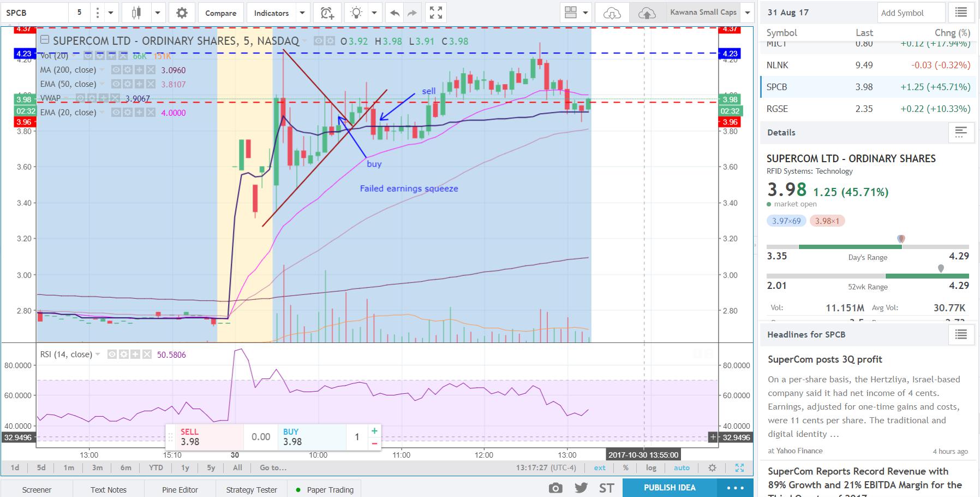Expand the ideas lightbulb dropdown arrow
The width and height of the screenshot is (980, 497).
point(374,13)
